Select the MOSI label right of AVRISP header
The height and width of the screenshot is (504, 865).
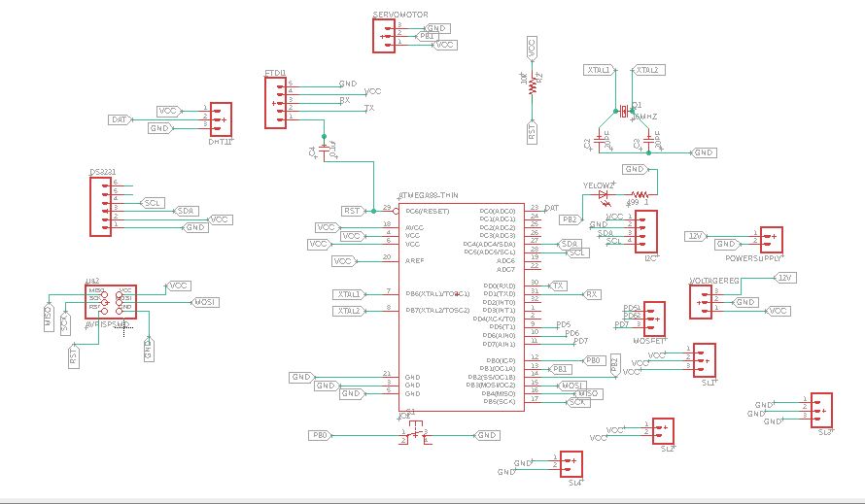click(x=205, y=302)
